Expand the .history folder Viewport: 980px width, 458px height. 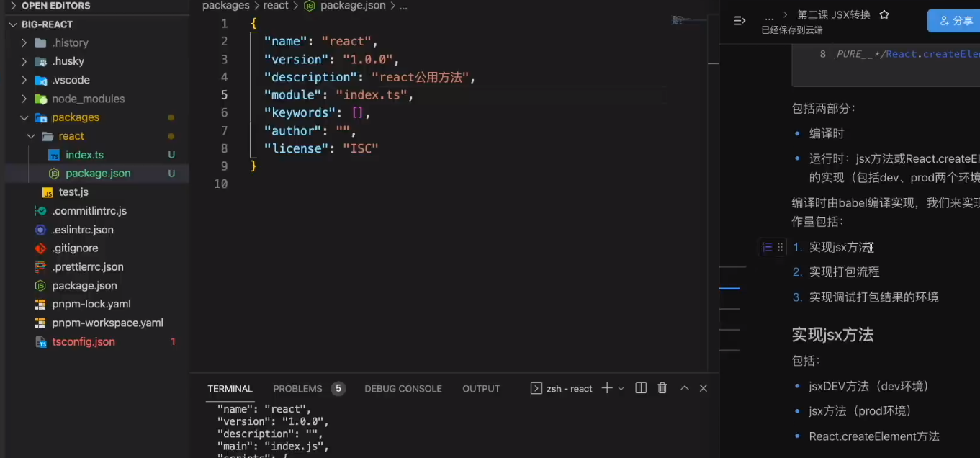click(71, 42)
